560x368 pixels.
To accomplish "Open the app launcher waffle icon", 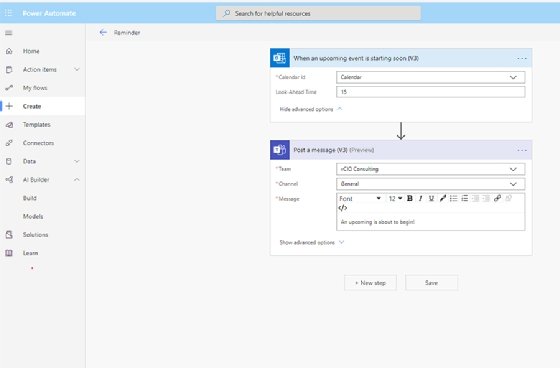I will (x=9, y=13).
